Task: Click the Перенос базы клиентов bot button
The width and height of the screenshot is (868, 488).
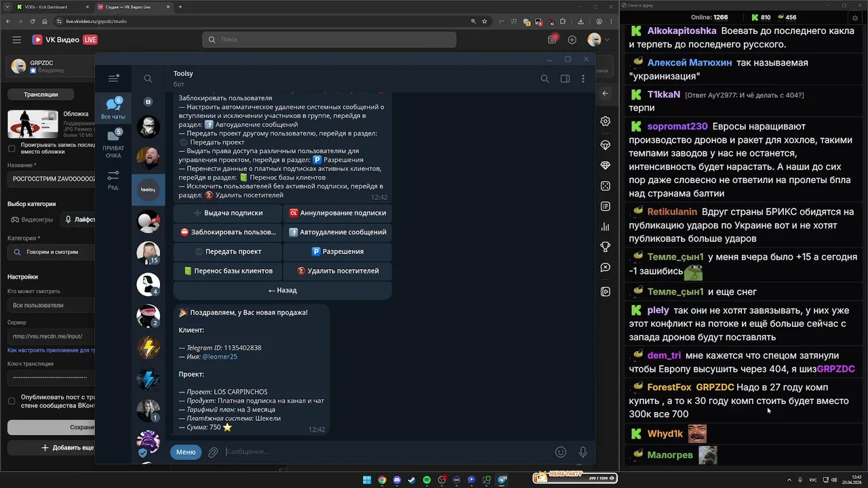Action: pos(227,270)
